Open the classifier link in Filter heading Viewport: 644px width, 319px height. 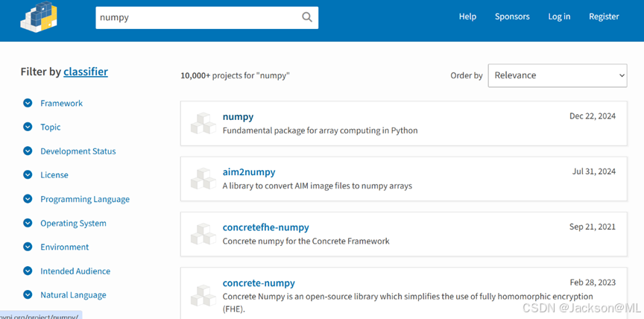pyautogui.click(x=86, y=72)
